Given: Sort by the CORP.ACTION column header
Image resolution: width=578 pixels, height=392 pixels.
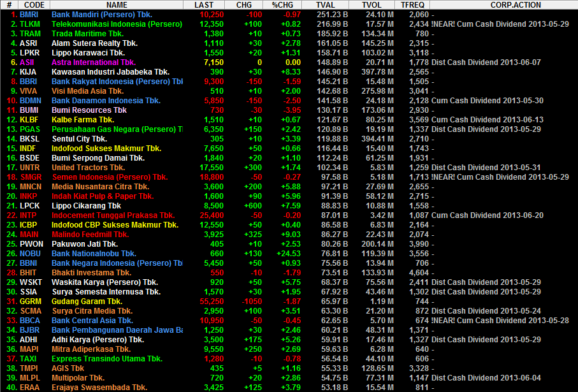Looking at the screenshot, I should [516, 5].
